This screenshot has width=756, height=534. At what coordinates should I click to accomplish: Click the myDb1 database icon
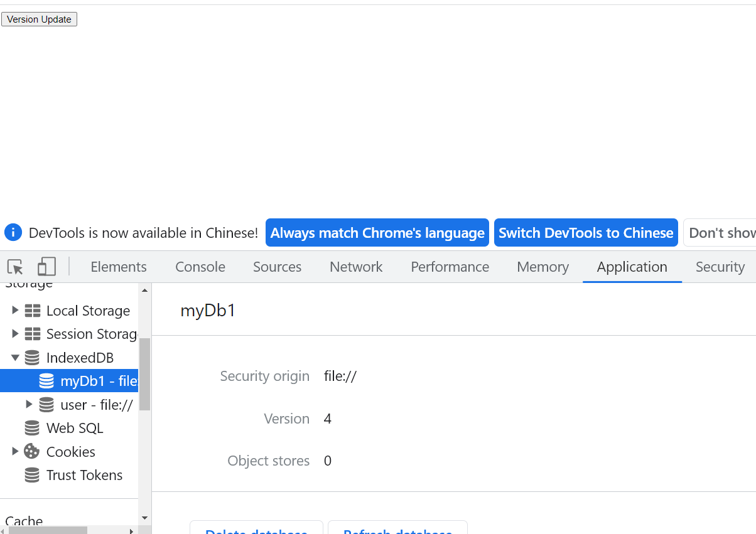pos(46,381)
